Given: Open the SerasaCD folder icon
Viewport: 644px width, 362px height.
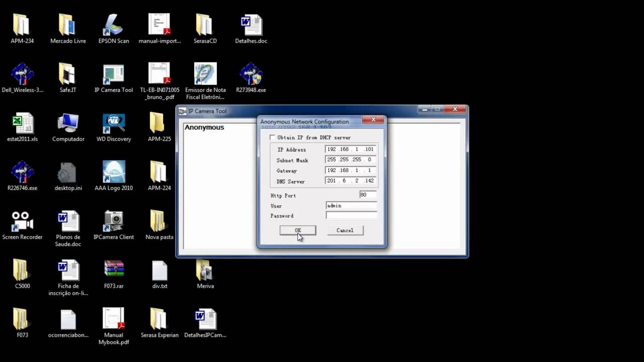Looking at the screenshot, I should click(205, 25).
